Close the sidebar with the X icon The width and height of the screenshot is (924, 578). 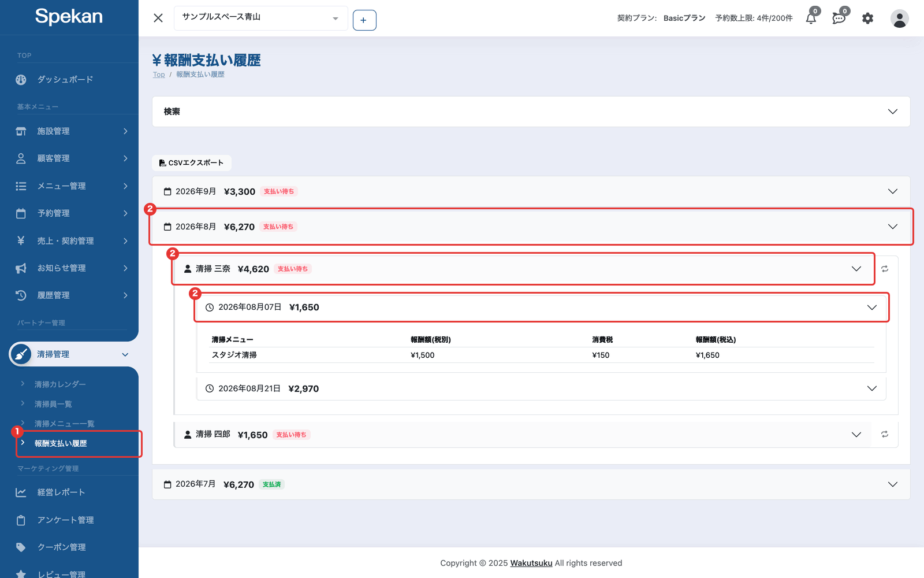[158, 18]
